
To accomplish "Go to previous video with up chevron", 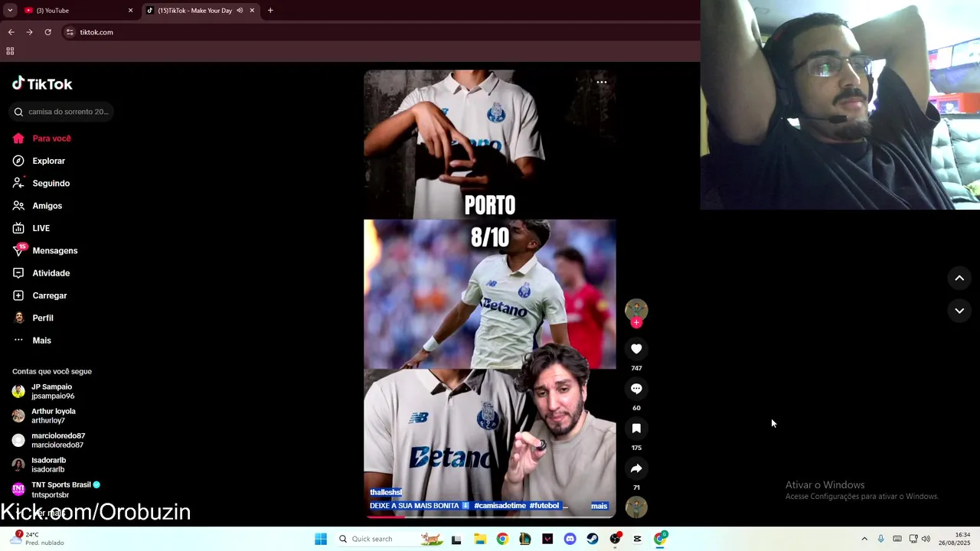I will point(959,278).
